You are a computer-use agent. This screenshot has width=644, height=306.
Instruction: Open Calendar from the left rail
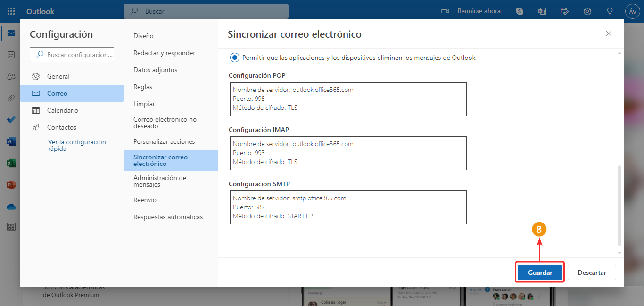point(11,55)
